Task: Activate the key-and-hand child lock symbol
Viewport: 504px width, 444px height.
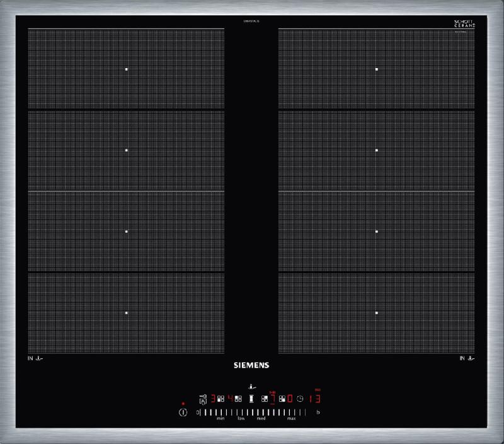Action: coord(203,399)
